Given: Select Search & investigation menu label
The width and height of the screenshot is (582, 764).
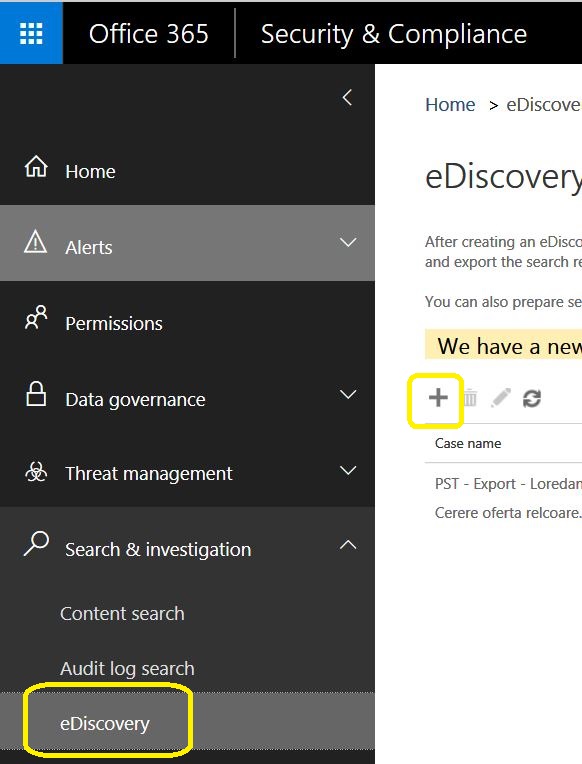Looking at the screenshot, I should (x=158, y=550).
